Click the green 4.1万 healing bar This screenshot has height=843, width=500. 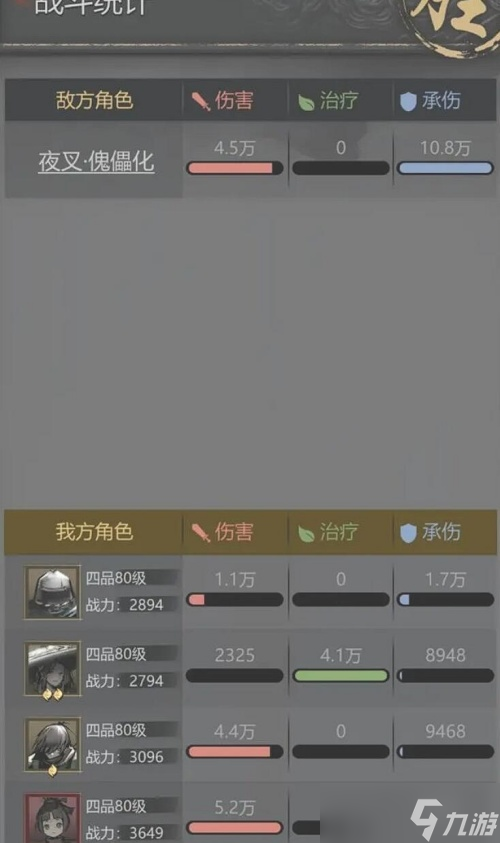tap(340, 676)
